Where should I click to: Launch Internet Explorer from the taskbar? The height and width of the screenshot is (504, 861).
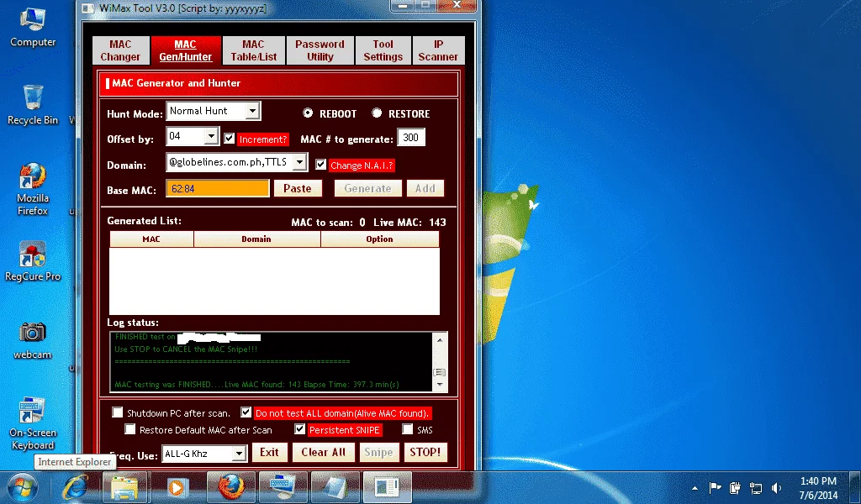[75, 487]
